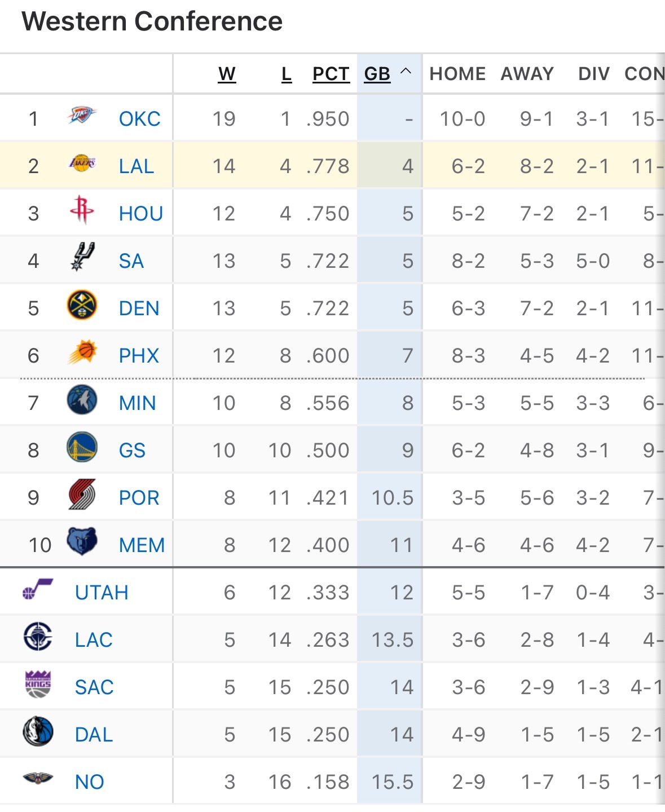Select the Golden State Warriors logo
Screen dimensions: 665x812
pyautogui.click(x=82, y=448)
